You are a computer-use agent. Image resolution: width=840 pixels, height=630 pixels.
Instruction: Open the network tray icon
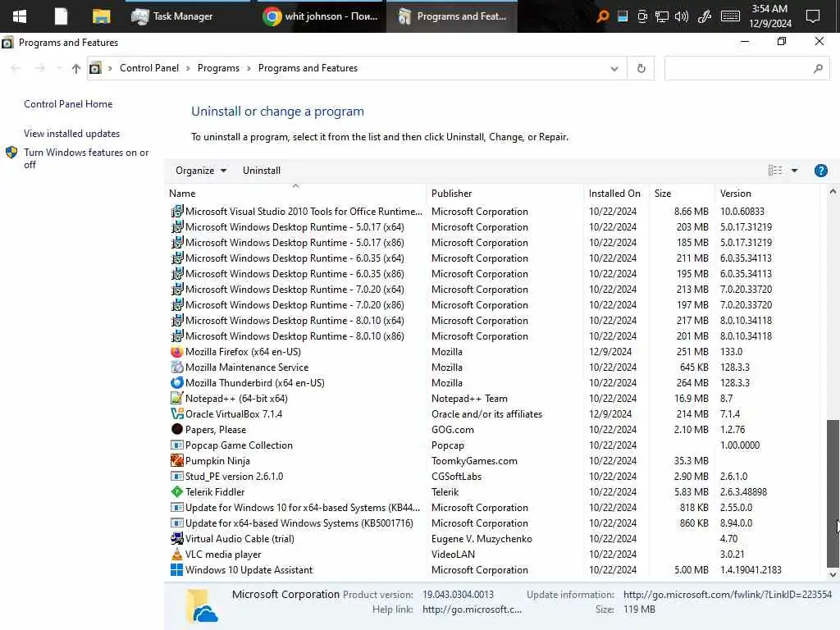662,16
